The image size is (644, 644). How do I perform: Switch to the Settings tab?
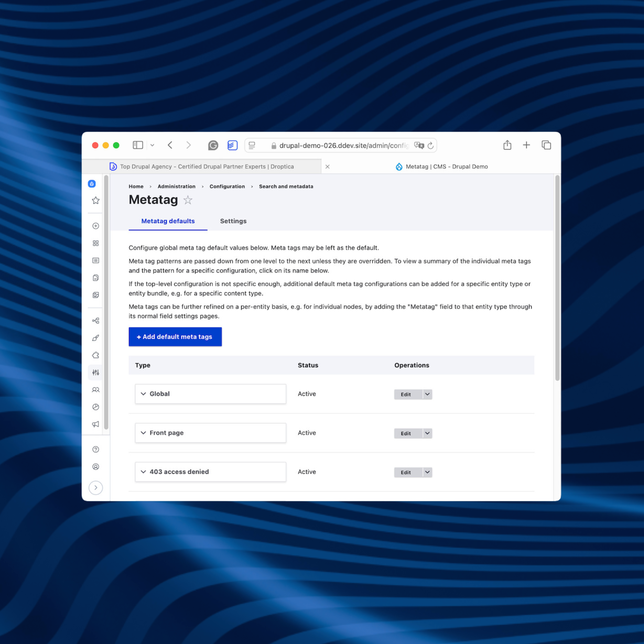[x=233, y=221]
